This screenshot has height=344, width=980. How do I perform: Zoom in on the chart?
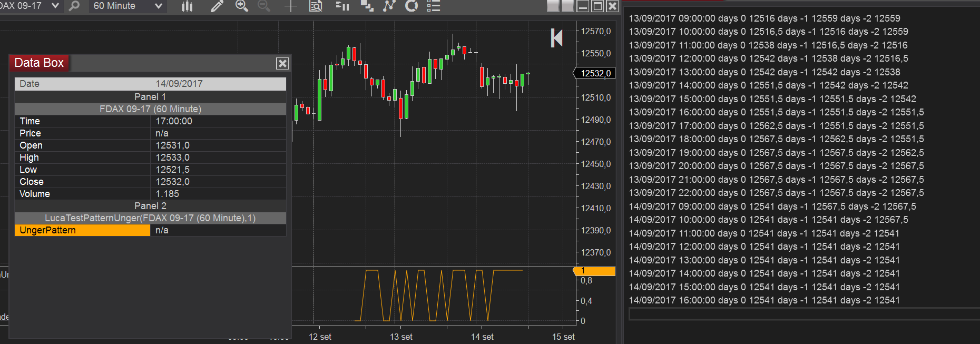coord(241,6)
